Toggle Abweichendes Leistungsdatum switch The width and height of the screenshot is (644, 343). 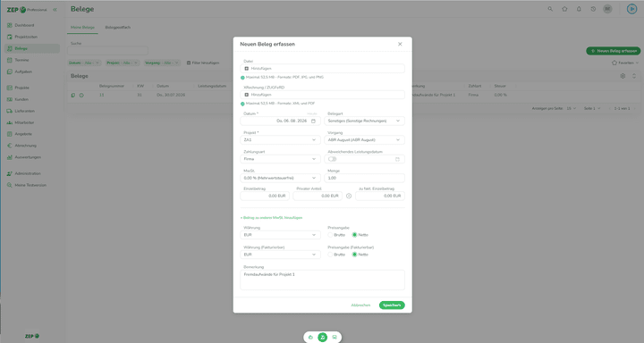pyautogui.click(x=332, y=159)
